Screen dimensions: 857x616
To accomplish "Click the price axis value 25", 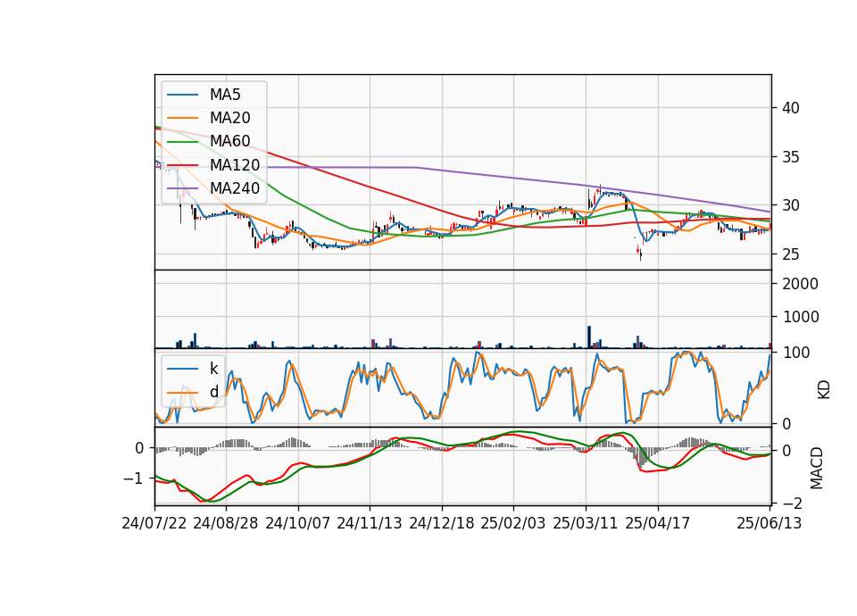I will pos(790,254).
